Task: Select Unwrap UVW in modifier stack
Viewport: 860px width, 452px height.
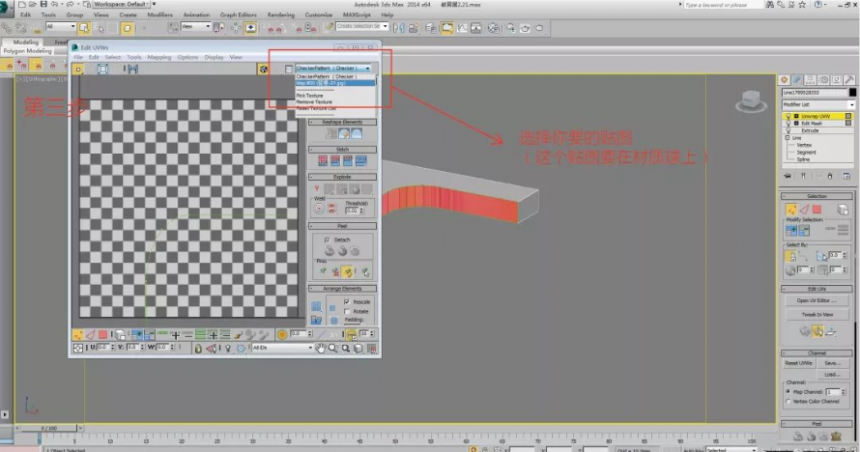Action: tap(816, 116)
